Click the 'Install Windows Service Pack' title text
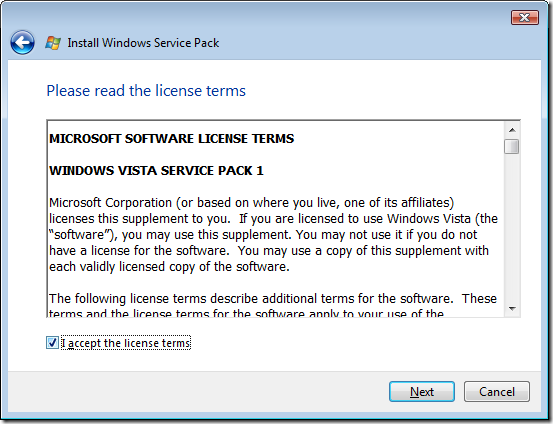553x424 pixels. [143, 43]
